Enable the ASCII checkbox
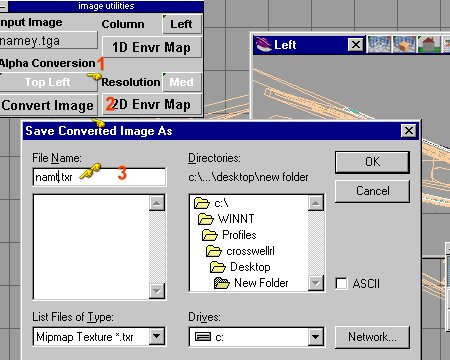The image size is (450, 360). (341, 284)
